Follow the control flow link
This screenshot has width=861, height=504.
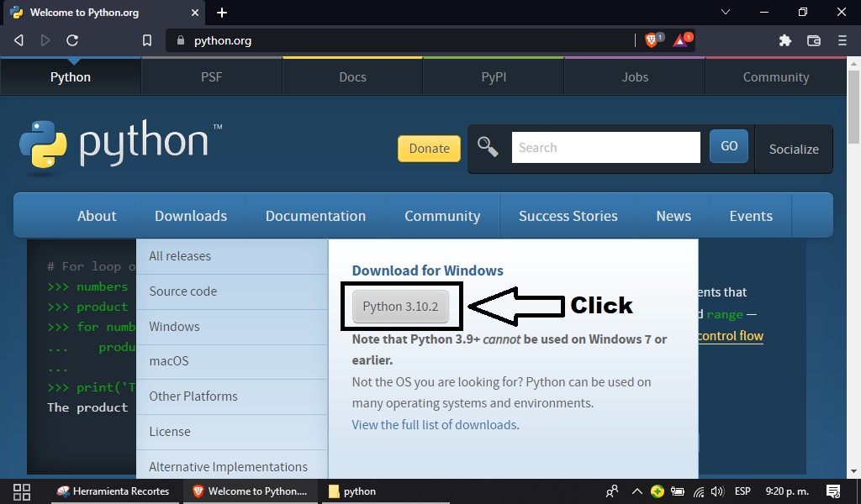(x=731, y=336)
